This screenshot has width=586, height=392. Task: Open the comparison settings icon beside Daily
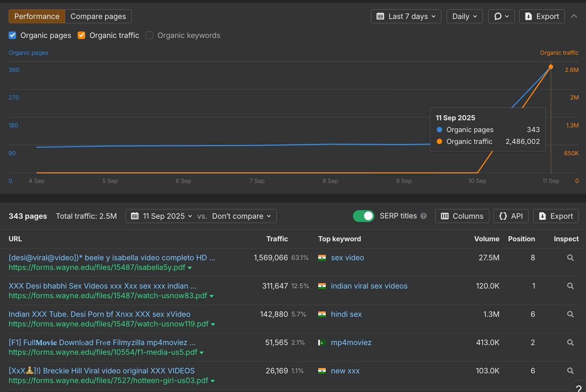(x=501, y=16)
